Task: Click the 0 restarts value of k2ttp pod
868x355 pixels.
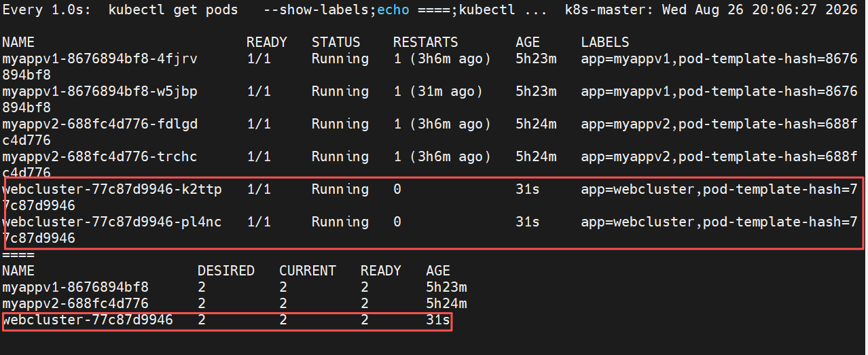Action: [397, 190]
